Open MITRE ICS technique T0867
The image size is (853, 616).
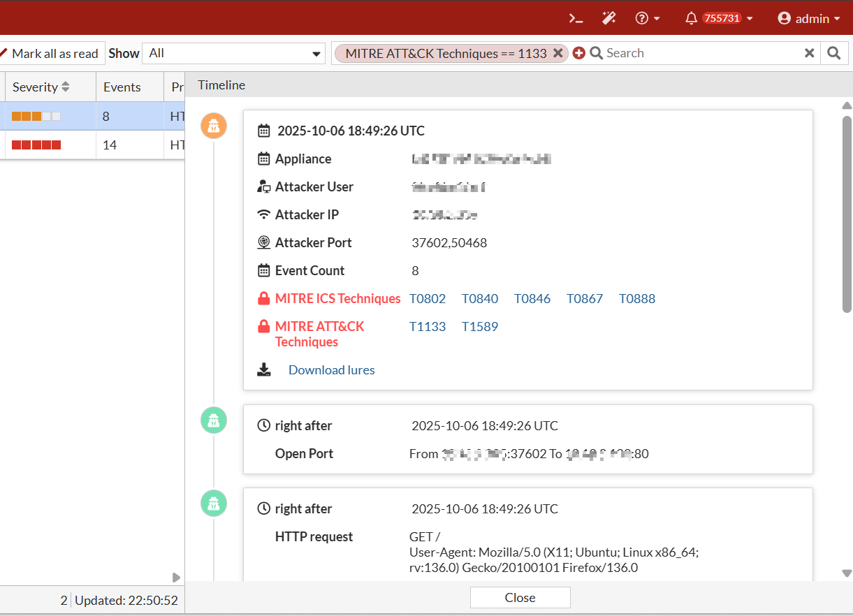(585, 299)
